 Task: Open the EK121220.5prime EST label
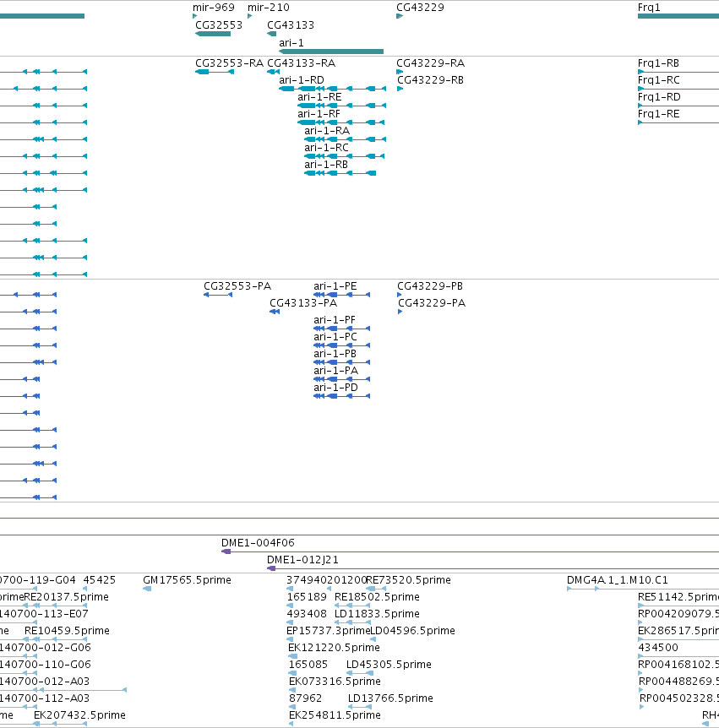tap(334, 647)
